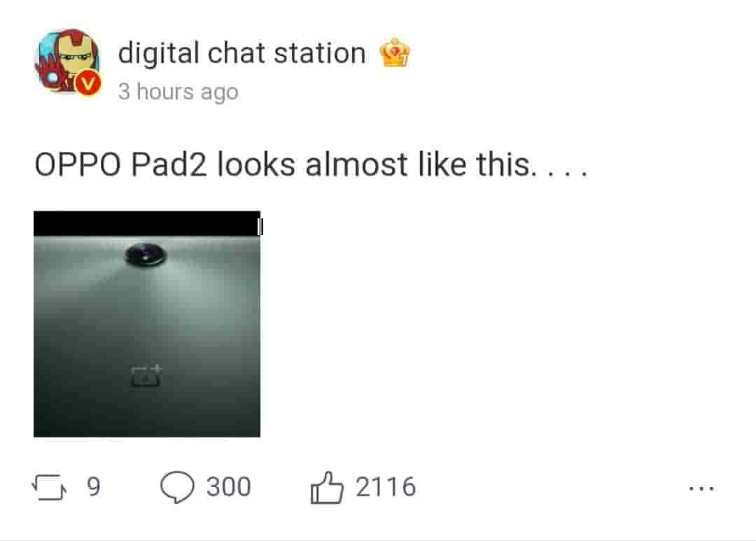
Task: Open comments via speech bubble icon
Action: [177, 487]
